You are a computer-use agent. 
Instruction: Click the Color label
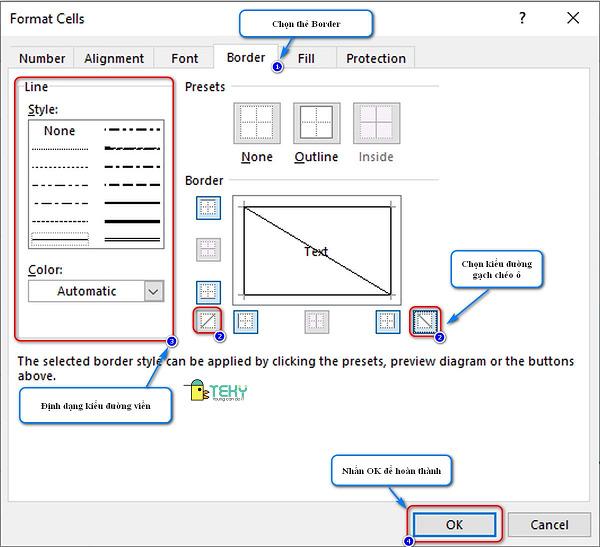(45, 270)
